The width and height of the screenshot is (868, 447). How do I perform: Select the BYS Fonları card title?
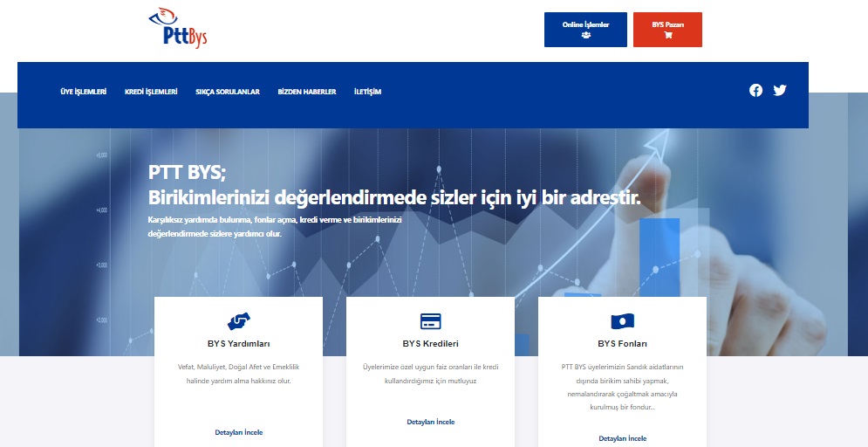[x=622, y=343]
